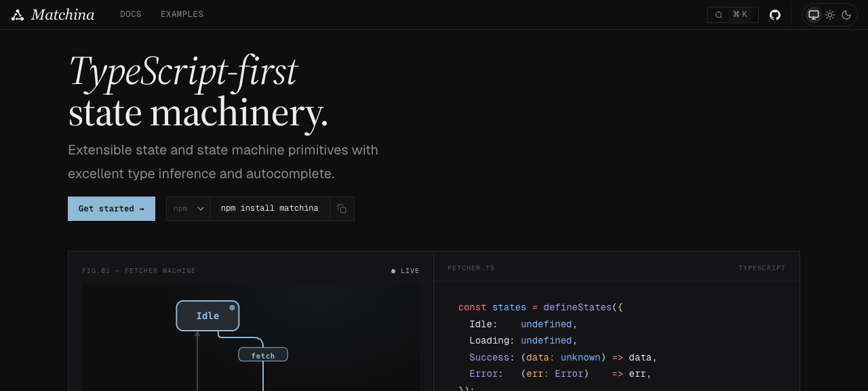The width and height of the screenshot is (868, 391).
Task: Click the magnifier search icon
Action: coord(719,15)
